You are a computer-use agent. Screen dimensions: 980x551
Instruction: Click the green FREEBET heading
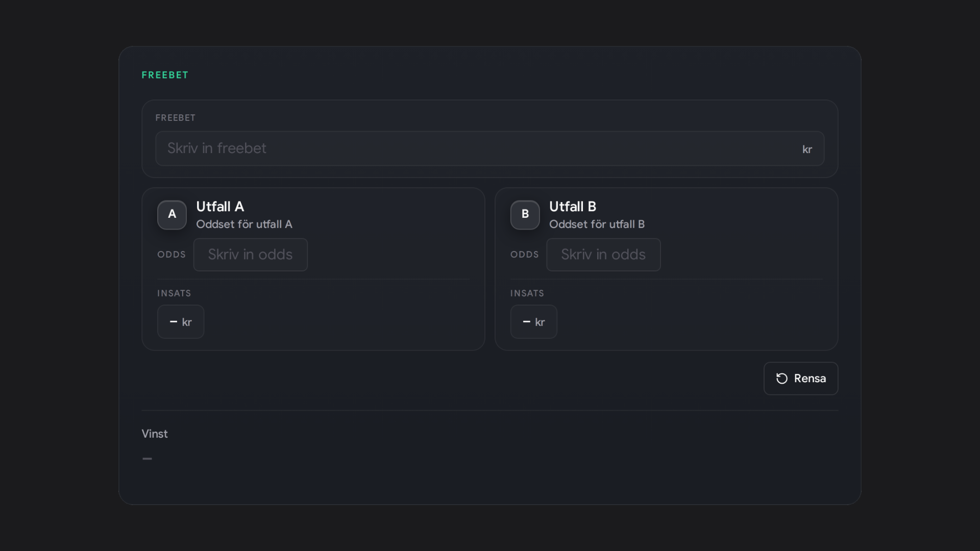point(165,75)
